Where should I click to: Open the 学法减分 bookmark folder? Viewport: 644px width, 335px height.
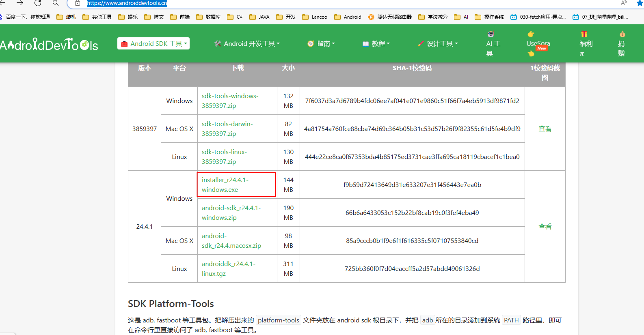[x=433, y=17]
